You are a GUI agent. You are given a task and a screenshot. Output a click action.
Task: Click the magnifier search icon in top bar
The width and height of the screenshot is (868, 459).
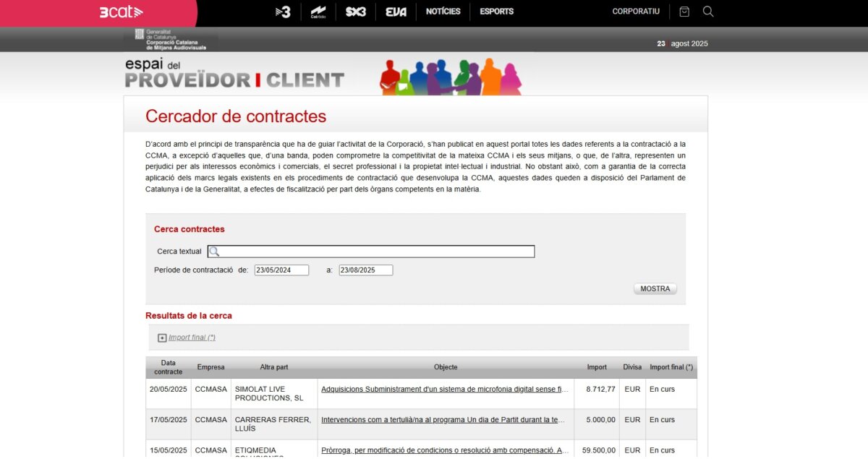(708, 12)
